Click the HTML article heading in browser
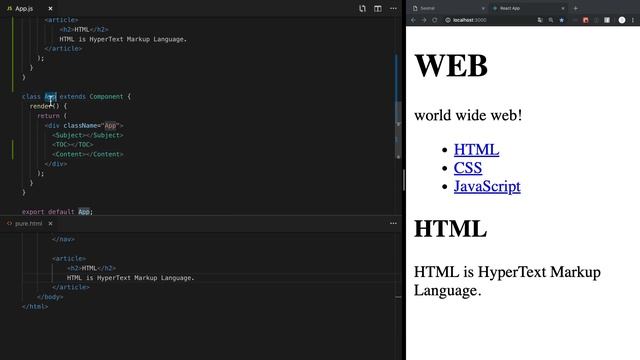This screenshot has width=640, height=360. [451, 229]
